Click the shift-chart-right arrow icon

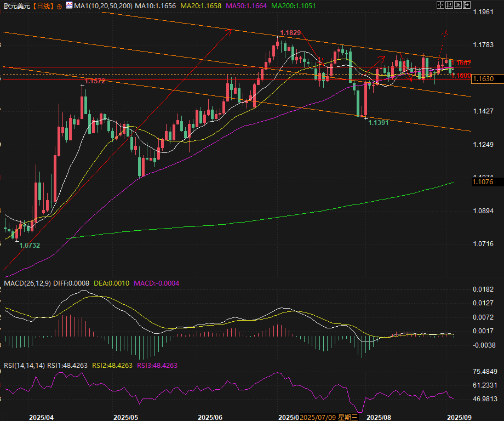(x=467, y=5)
